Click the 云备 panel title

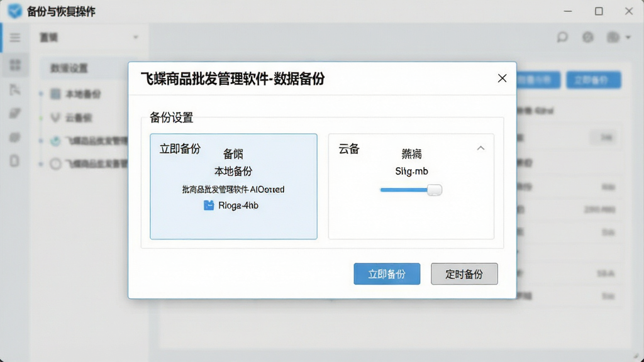(348, 148)
